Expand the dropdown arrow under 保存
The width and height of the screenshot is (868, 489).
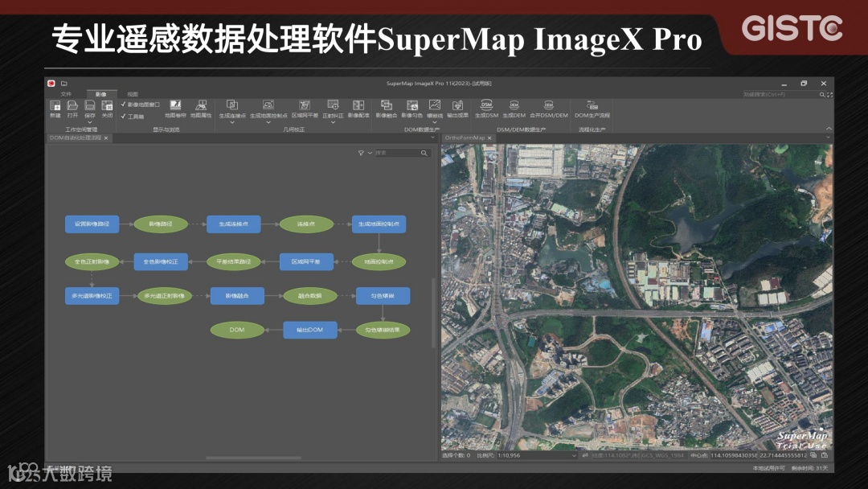click(x=90, y=121)
